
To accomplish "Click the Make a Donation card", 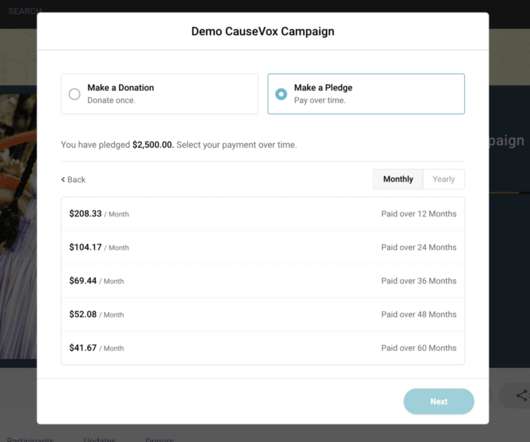I will click(x=160, y=94).
